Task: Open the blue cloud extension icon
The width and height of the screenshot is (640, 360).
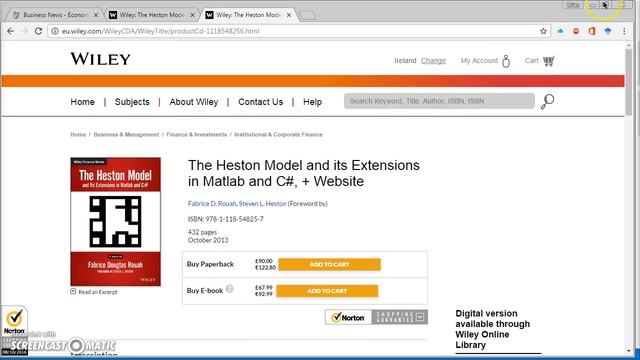Action: [560, 31]
